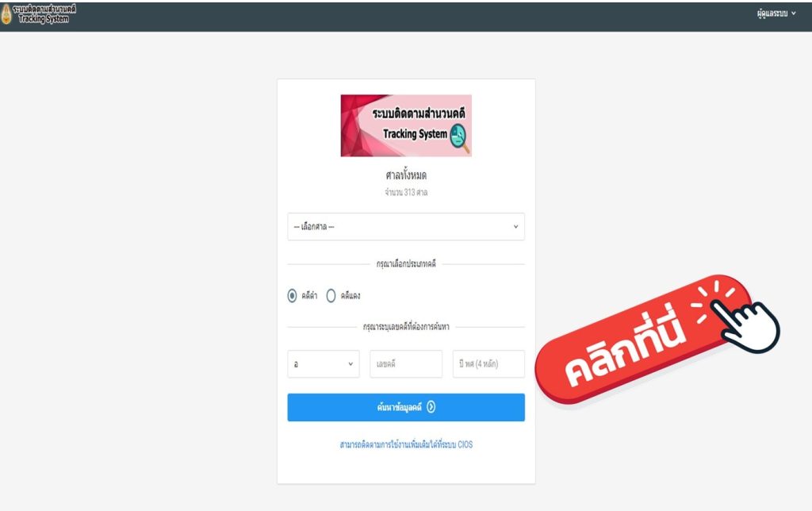The height and width of the screenshot is (511, 812).
Task: Click the 'ศาลทั้งหมด' heading text
Action: pos(406,175)
